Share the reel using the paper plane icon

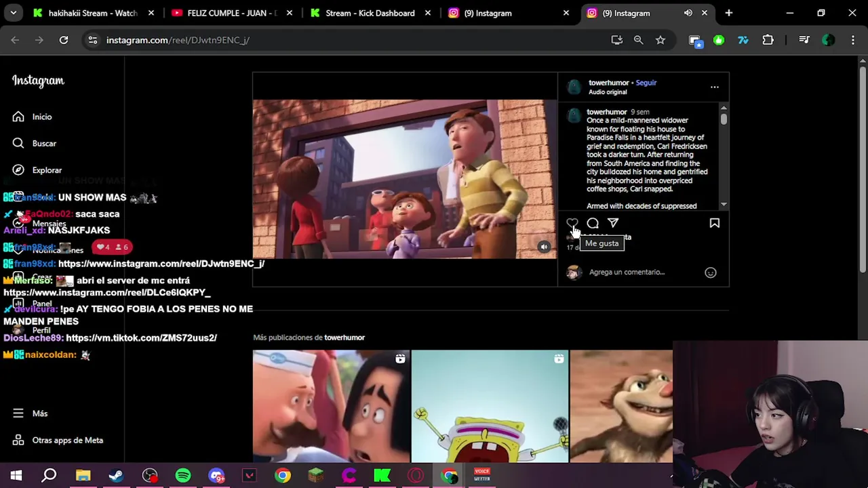(613, 223)
